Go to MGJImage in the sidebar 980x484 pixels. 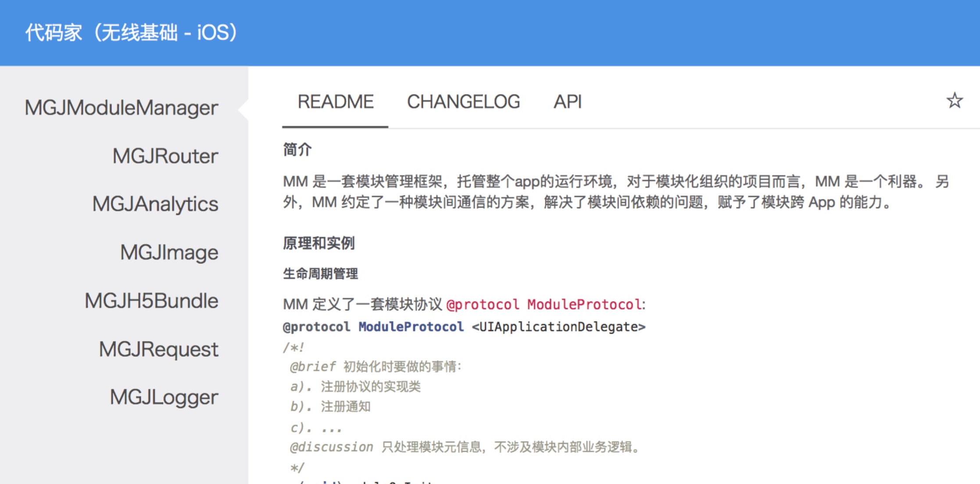169,253
